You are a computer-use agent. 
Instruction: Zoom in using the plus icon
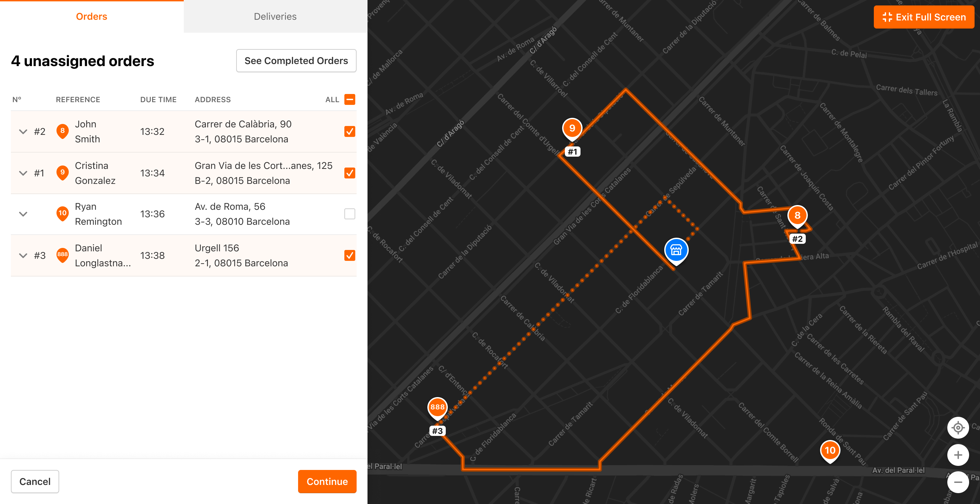point(958,455)
